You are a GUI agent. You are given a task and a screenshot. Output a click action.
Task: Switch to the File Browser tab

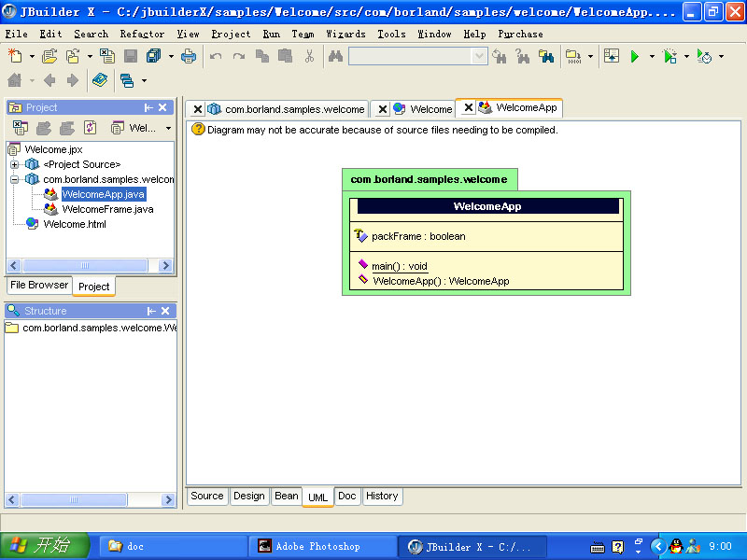[x=38, y=286]
